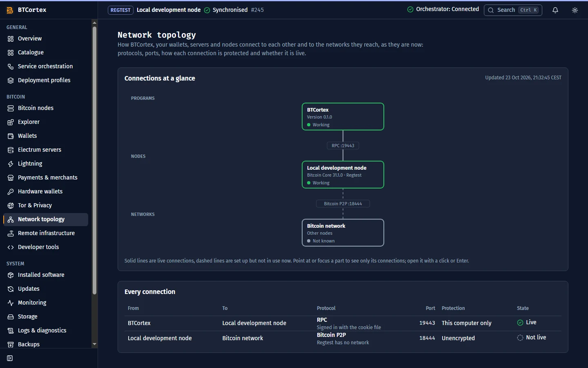Click the "Not live" state cell
The width and height of the screenshot is (588, 368).
532,338
